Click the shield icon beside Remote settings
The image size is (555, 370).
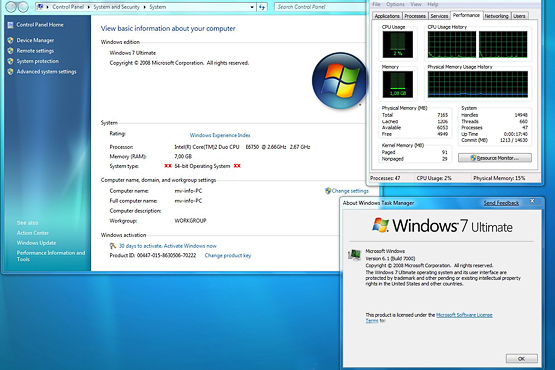click(x=10, y=51)
